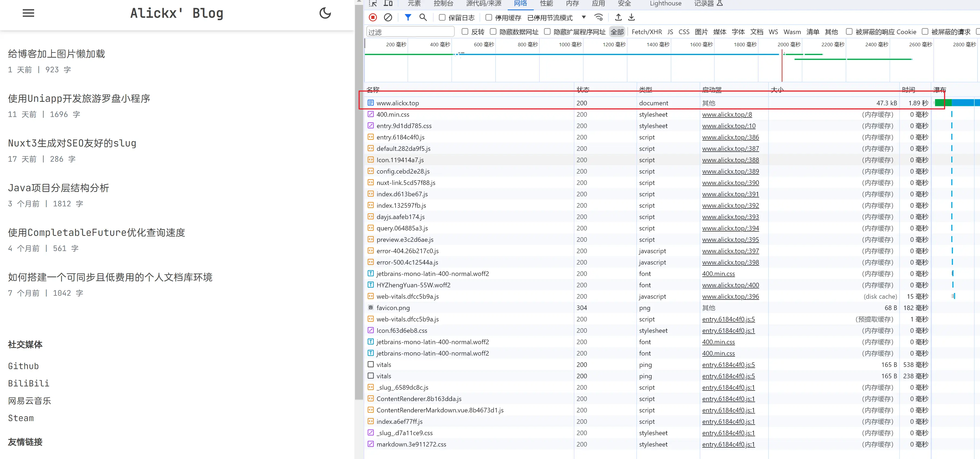Filter requests by WS type
Screen dimensions: 980x459
click(773, 32)
